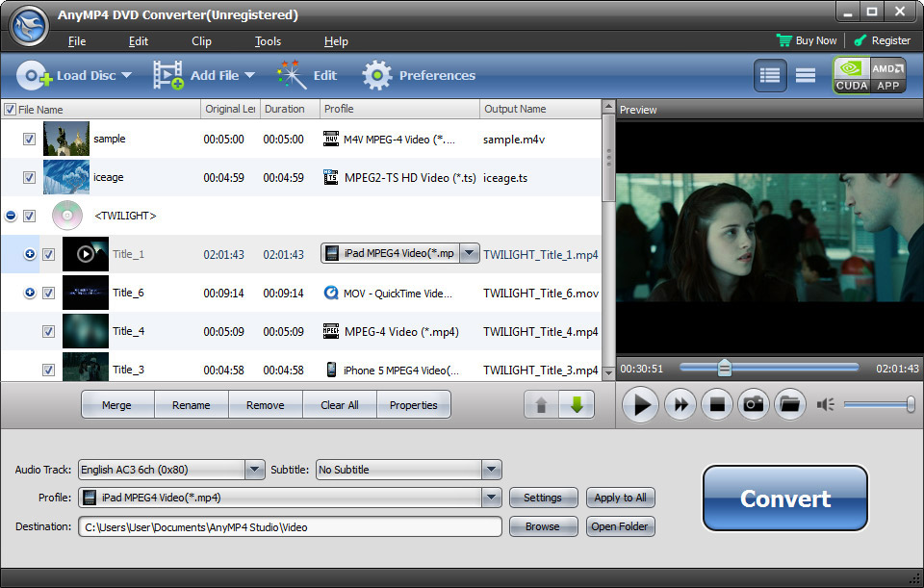
Task: Toggle NVIDIA CUDA acceleration
Action: pos(852,75)
